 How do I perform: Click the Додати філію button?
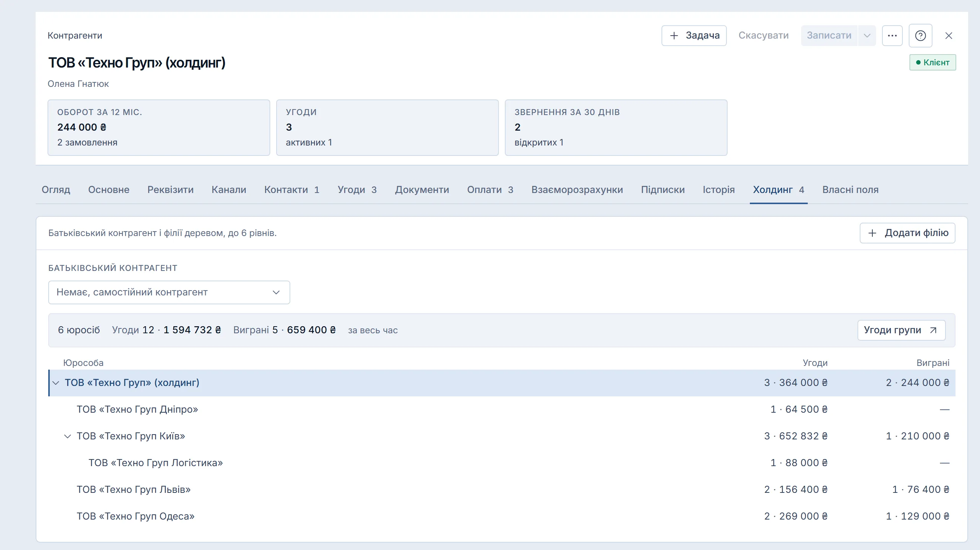tap(907, 233)
